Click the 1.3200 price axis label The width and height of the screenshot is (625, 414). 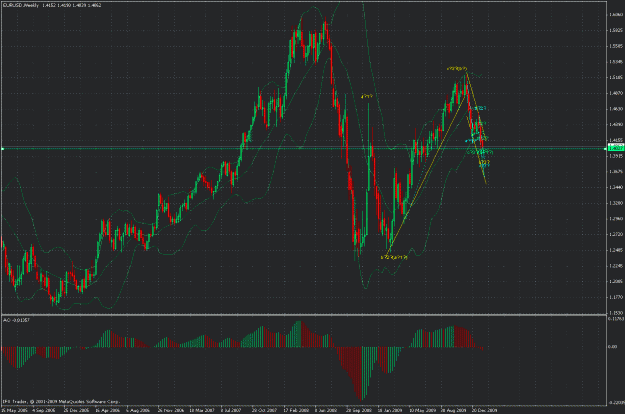[x=616, y=203]
